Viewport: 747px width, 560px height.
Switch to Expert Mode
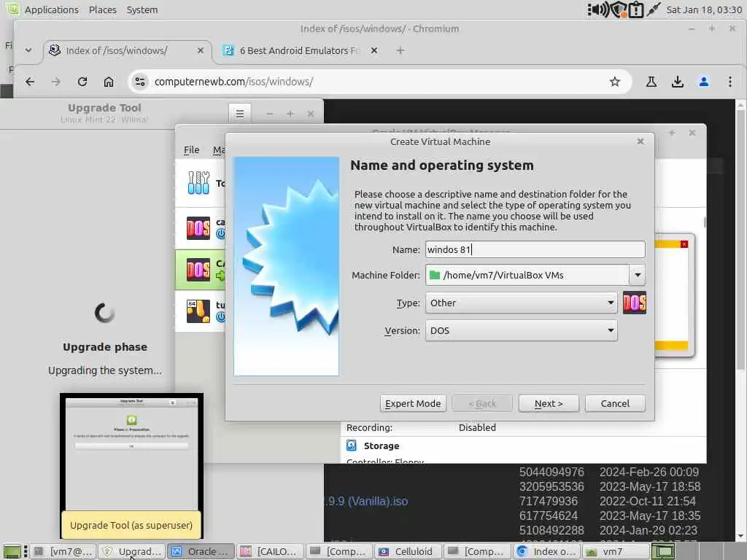click(413, 403)
